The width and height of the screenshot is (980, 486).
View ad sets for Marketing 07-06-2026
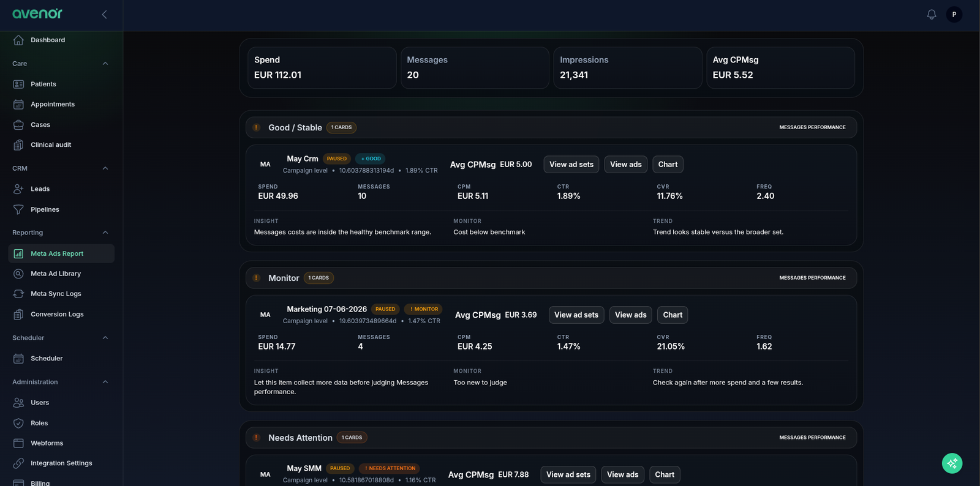[x=576, y=315]
